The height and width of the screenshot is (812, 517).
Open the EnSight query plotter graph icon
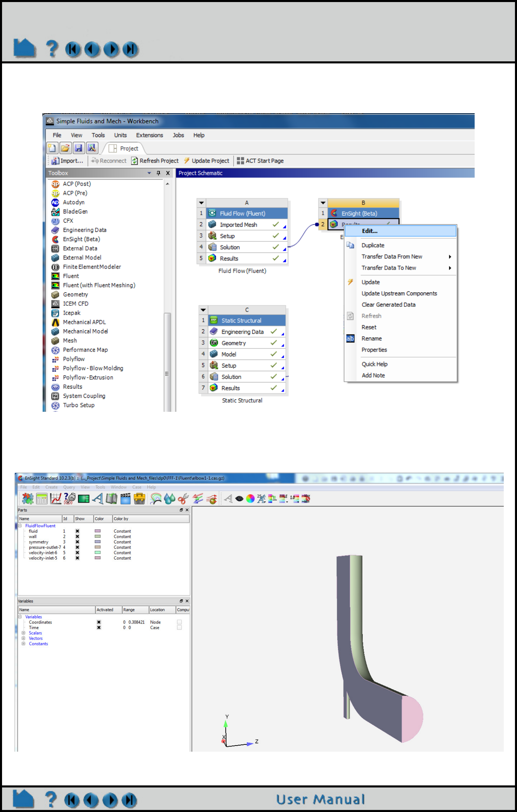click(x=56, y=499)
